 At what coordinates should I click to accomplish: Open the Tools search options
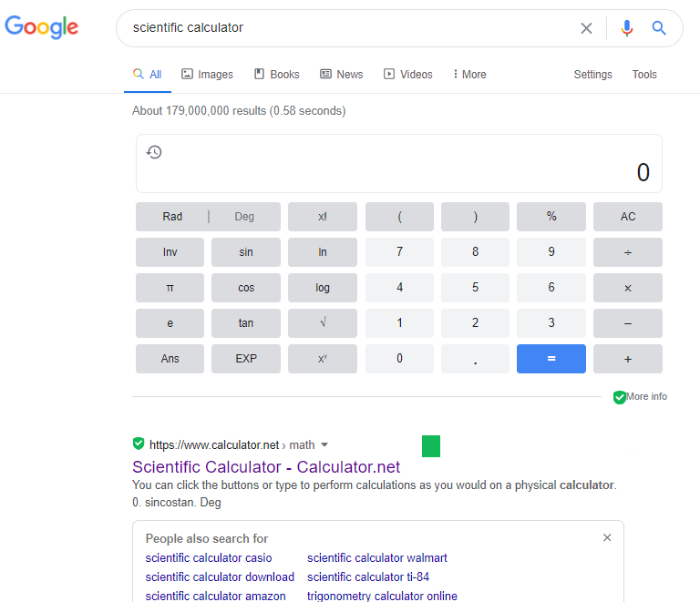[644, 75]
